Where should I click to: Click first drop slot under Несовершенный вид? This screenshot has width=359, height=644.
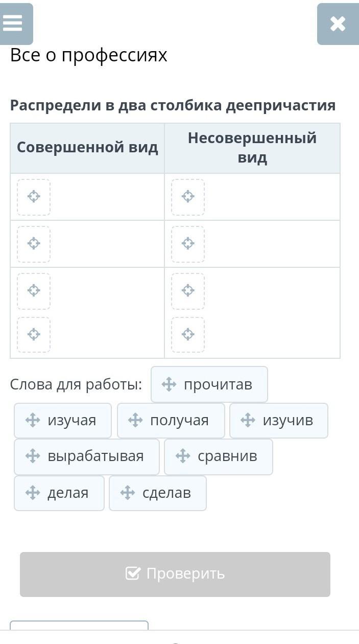(188, 197)
